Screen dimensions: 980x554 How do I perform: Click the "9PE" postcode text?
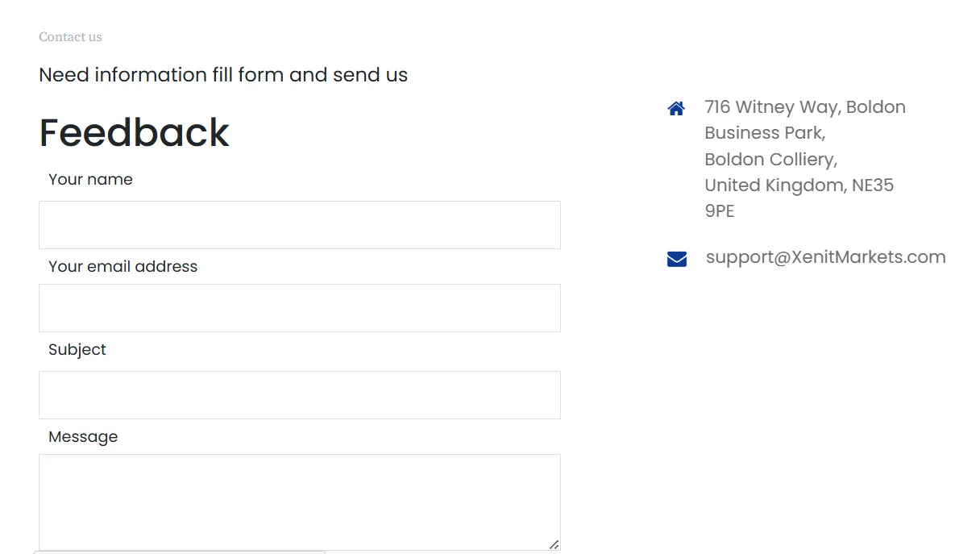719,211
